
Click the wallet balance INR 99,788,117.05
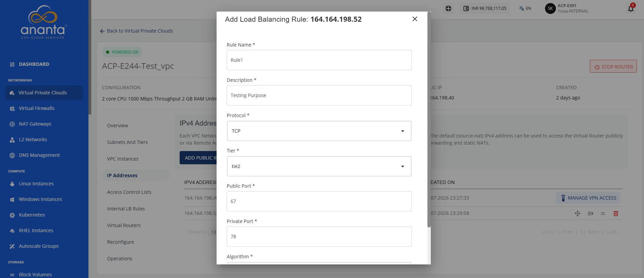485,8
